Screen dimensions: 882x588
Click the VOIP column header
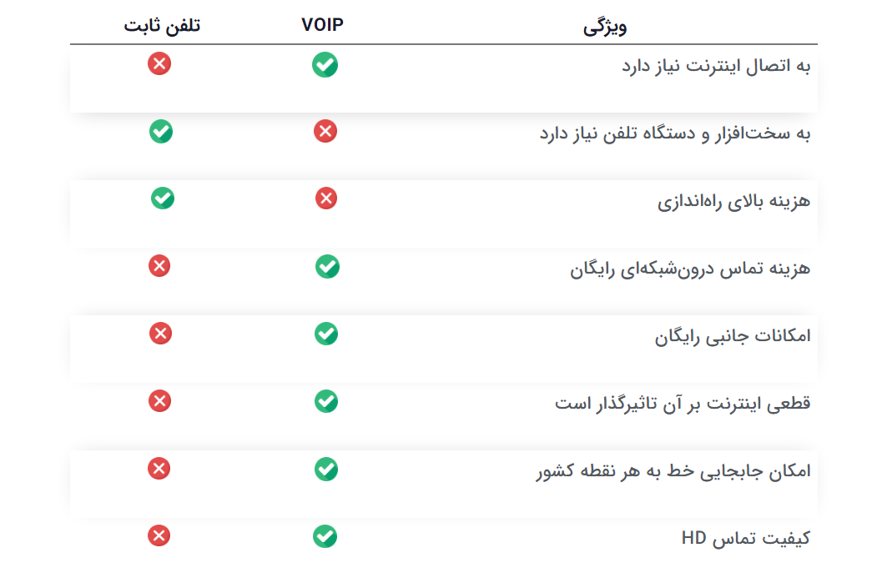tap(322, 25)
